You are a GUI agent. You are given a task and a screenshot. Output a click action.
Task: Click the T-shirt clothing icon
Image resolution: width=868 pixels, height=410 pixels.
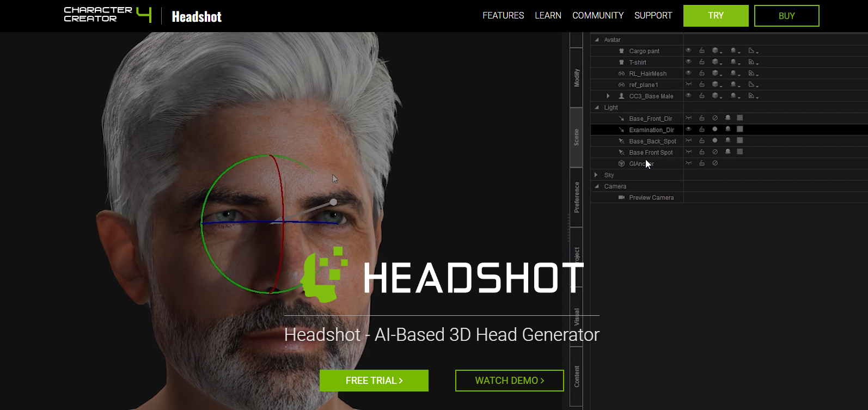(x=621, y=63)
